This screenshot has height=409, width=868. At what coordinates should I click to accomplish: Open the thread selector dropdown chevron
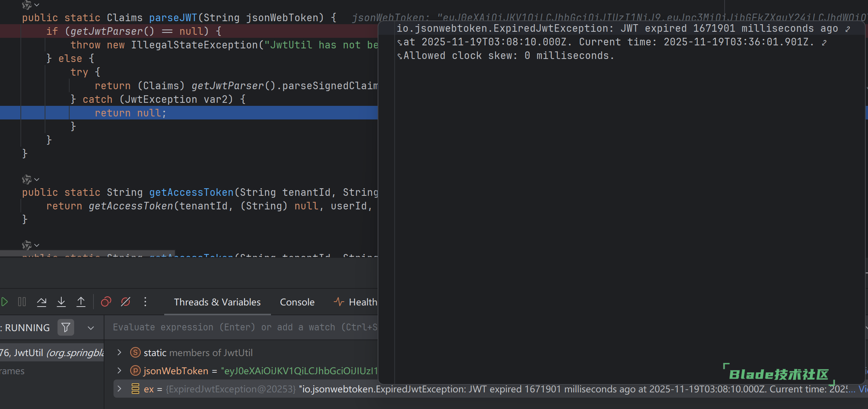[91, 328]
